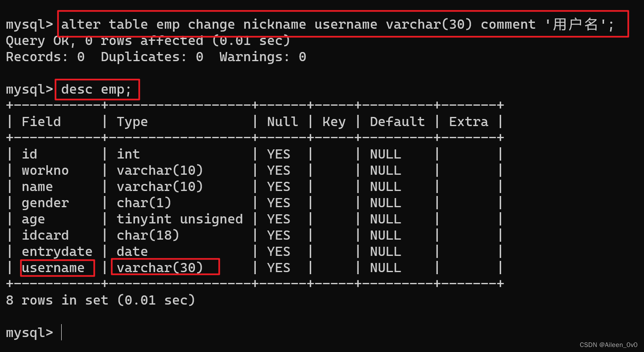
Task: Click the 'Field' column header
Action: pyautogui.click(x=41, y=121)
